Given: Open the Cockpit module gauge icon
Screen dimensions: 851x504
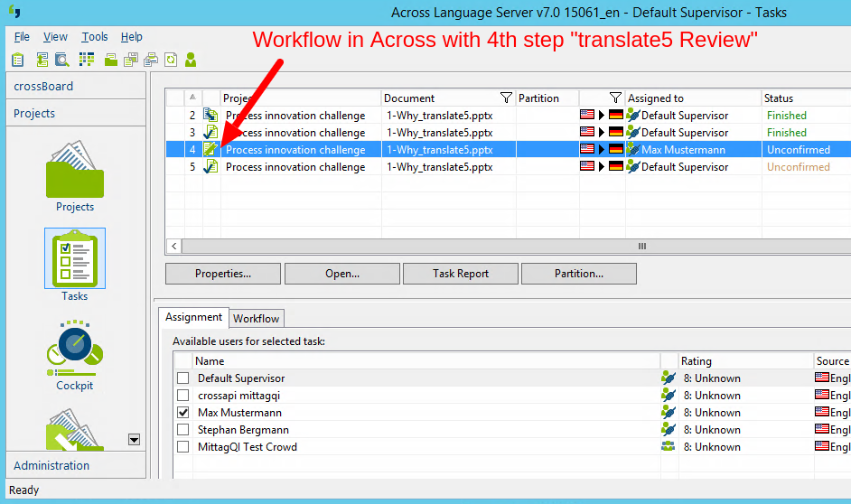Looking at the screenshot, I should (x=75, y=349).
